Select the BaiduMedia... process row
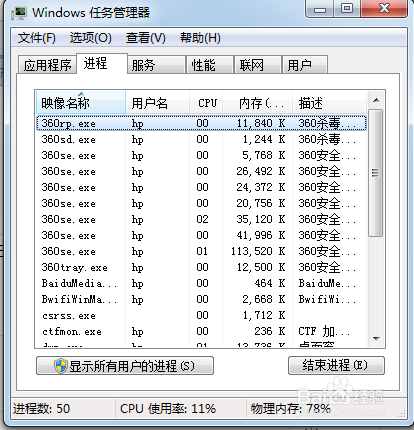414x430 pixels. (201, 283)
